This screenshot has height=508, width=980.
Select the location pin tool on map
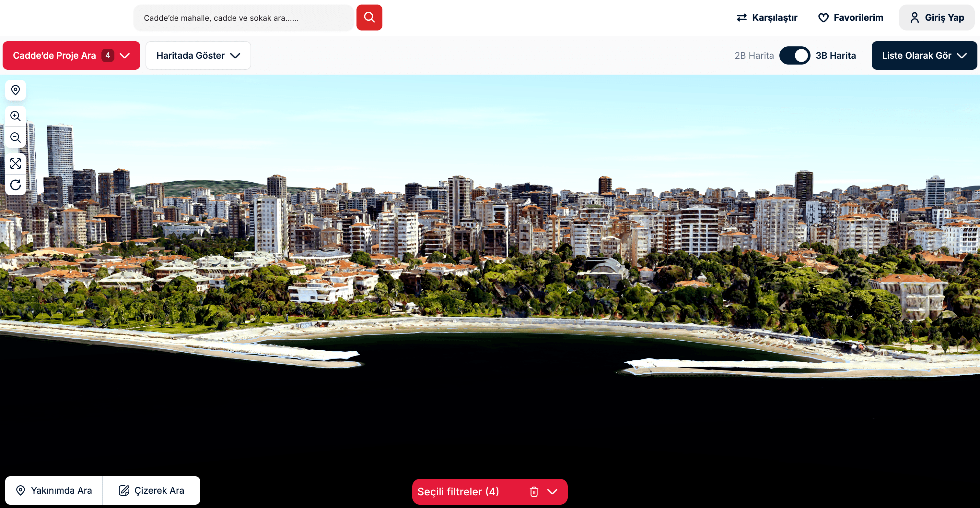(15, 90)
